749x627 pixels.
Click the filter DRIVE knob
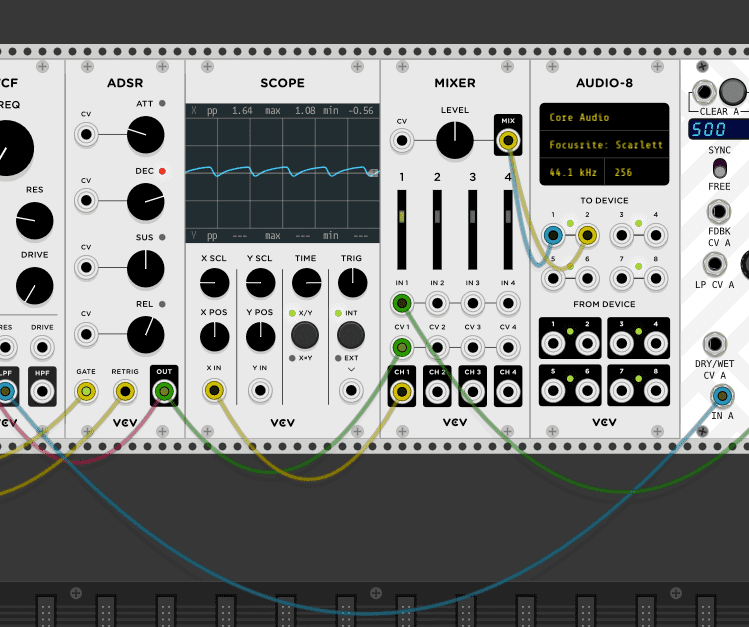point(34,286)
